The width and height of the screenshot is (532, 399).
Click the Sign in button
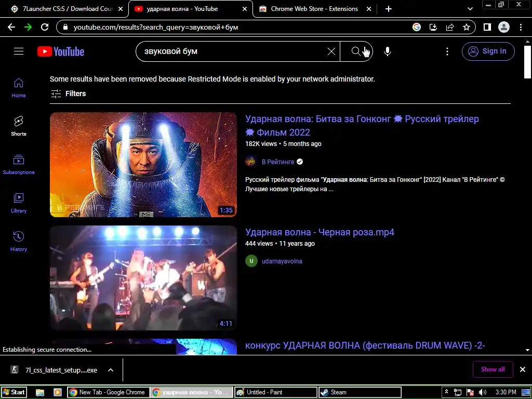[488, 51]
